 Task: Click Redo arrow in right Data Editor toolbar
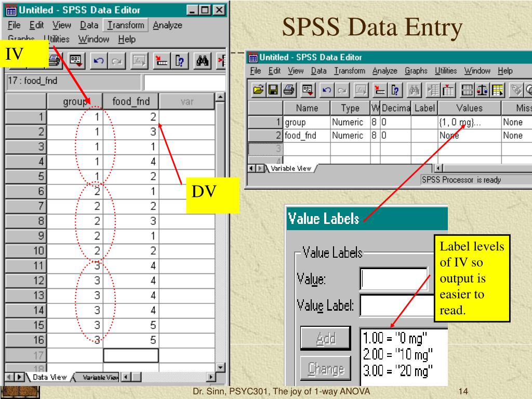342,90
